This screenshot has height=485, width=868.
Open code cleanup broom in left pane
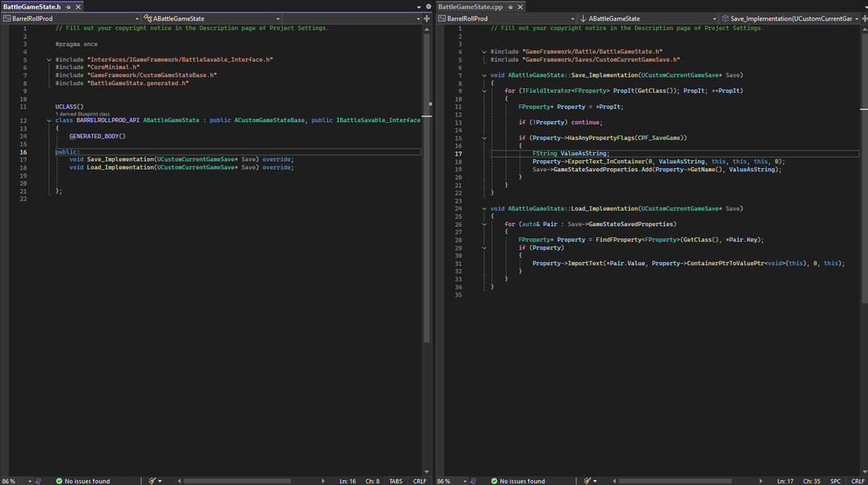[152, 481]
